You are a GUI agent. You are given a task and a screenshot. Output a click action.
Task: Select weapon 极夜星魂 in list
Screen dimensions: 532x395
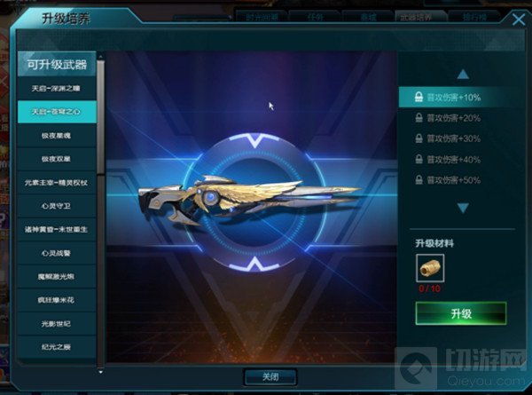tap(57, 136)
